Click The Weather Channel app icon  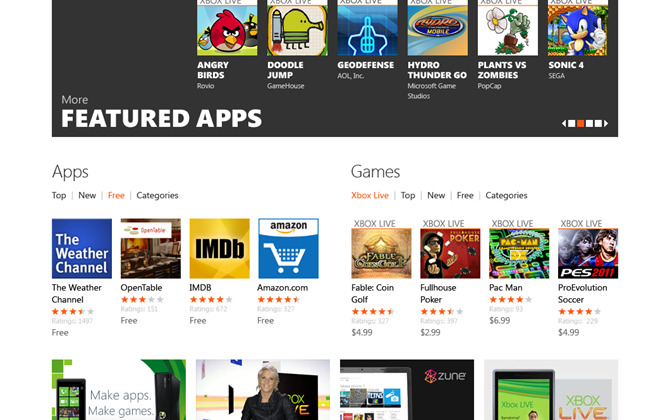click(82, 249)
